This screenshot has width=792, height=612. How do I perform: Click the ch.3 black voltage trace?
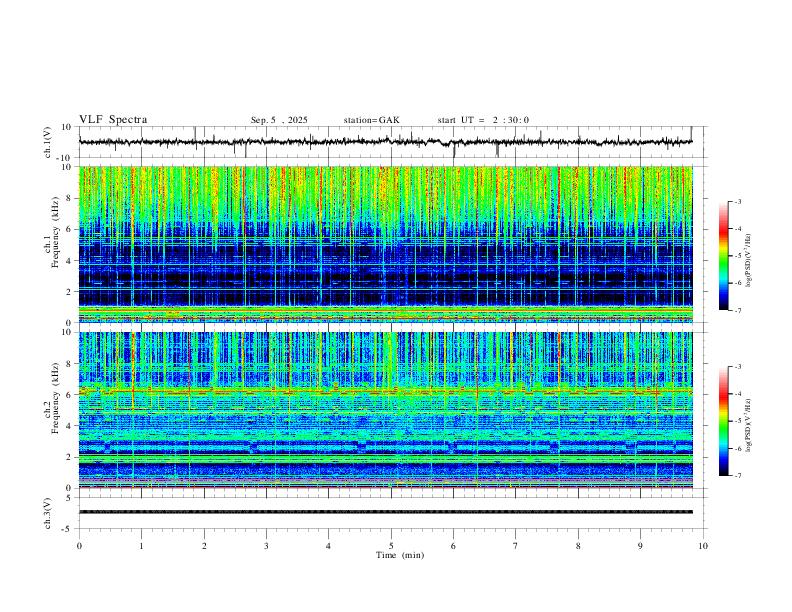coord(386,512)
